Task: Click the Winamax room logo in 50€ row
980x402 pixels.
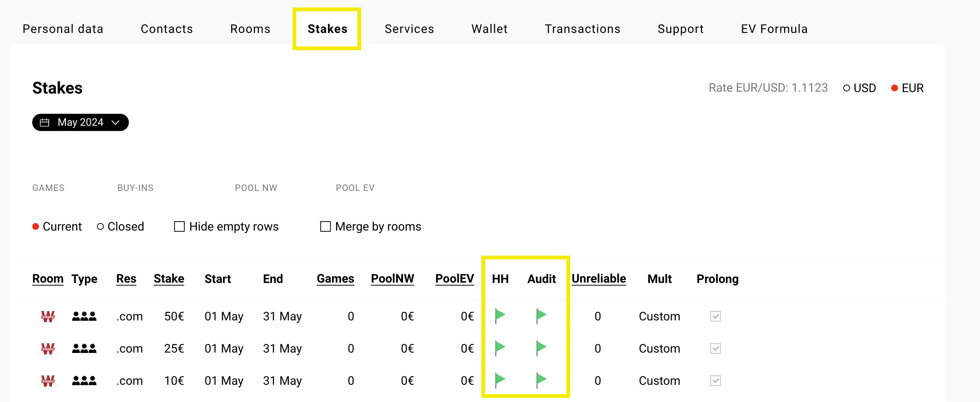Action: pos(48,317)
